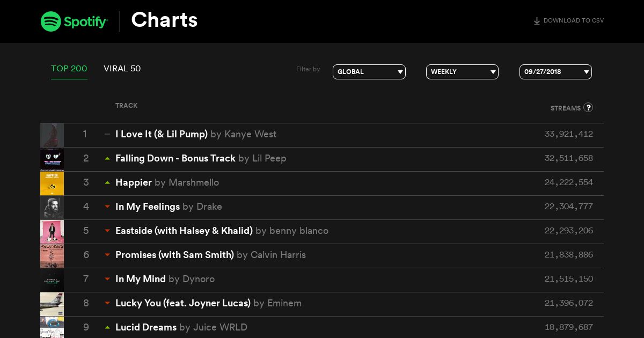Open the GLOBAL region dropdown

click(x=369, y=72)
